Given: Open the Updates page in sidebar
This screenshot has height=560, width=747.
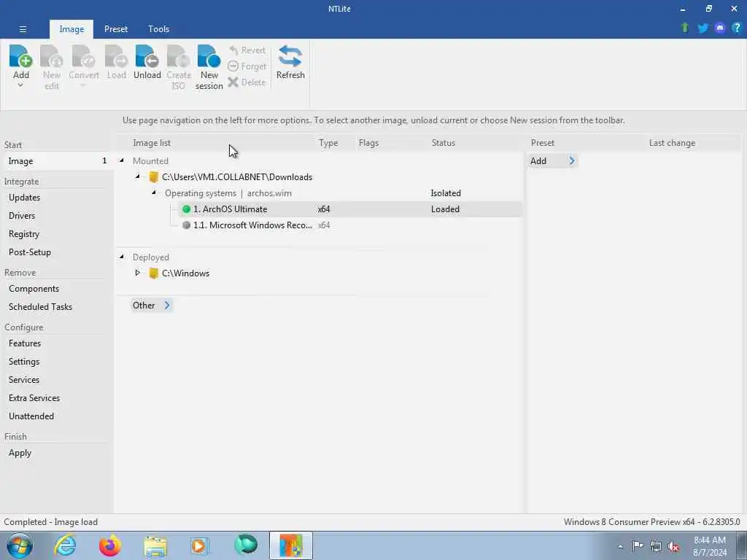Looking at the screenshot, I should pyautogui.click(x=24, y=197).
